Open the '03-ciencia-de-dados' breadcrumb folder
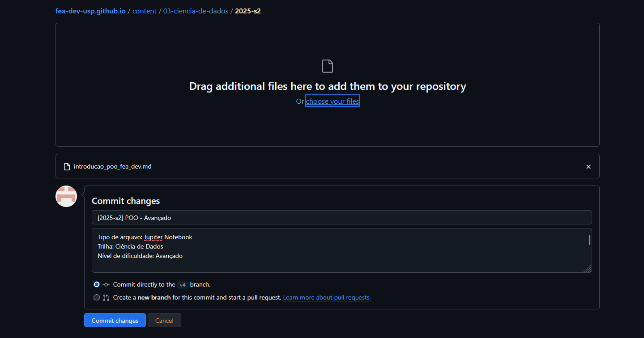This screenshot has width=644, height=338. (196, 11)
